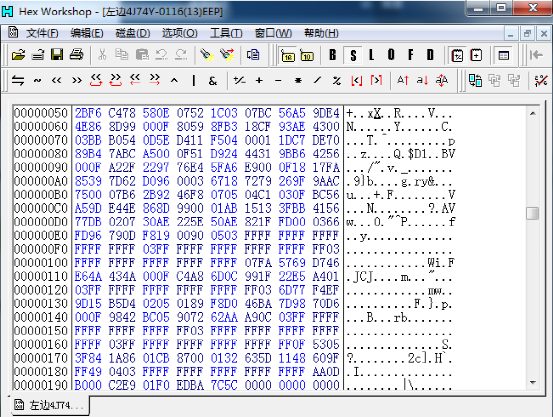Click the red right-bracket arrow icon
The height and width of the screenshot is (417, 553).
(376, 81)
